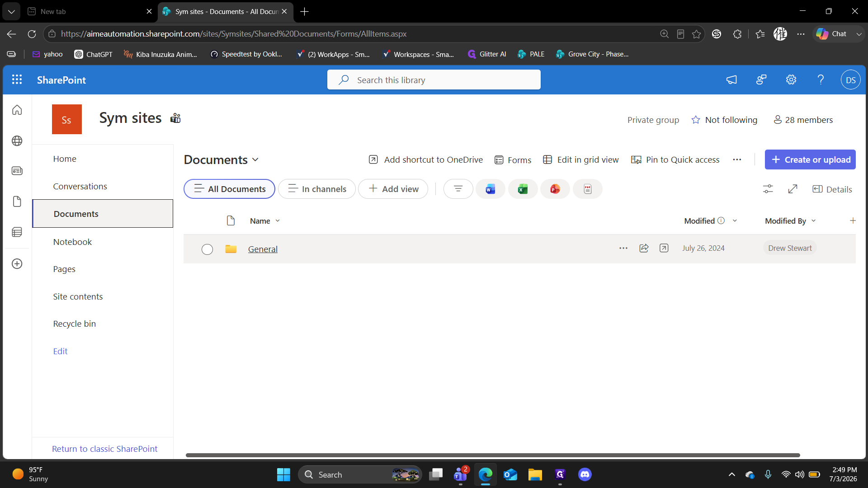Open more actions for General folder
The height and width of the screenshot is (488, 868).
pyautogui.click(x=623, y=248)
